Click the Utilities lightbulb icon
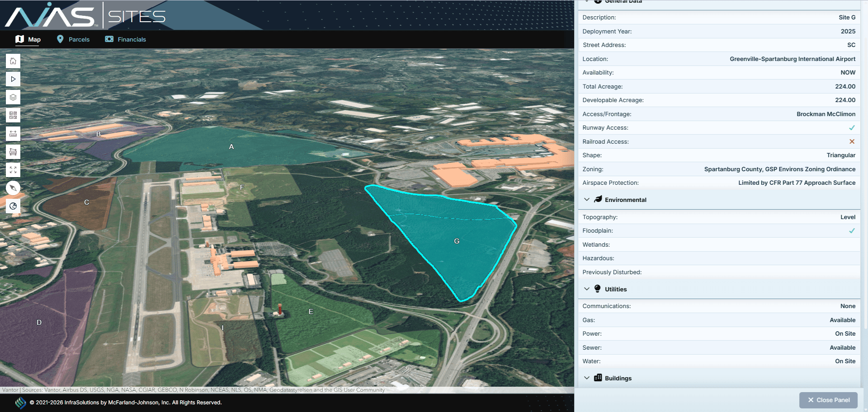This screenshot has height=412, width=868. [x=598, y=289]
